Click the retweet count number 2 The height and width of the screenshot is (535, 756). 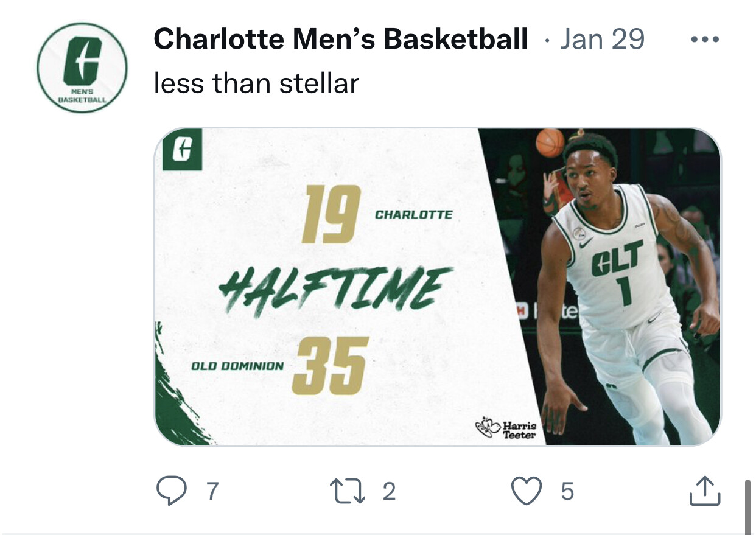click(389, 491)
